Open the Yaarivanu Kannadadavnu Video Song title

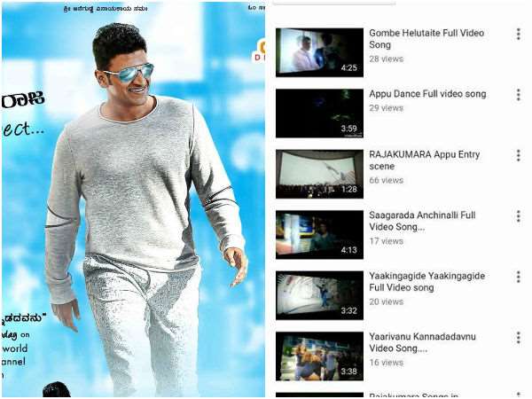tap(425, 342)
